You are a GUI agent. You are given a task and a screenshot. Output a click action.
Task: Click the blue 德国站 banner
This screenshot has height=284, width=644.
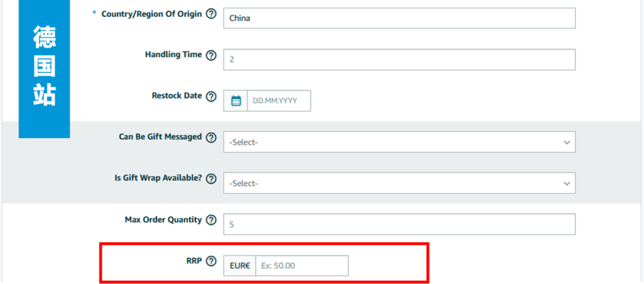click(x=44, y=69)
